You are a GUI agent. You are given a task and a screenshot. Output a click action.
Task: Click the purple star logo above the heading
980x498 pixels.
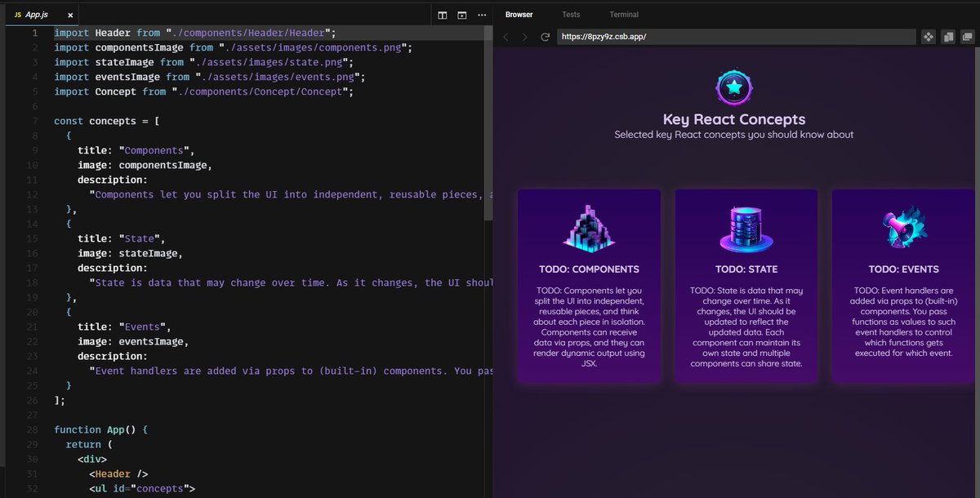[733, 86]
